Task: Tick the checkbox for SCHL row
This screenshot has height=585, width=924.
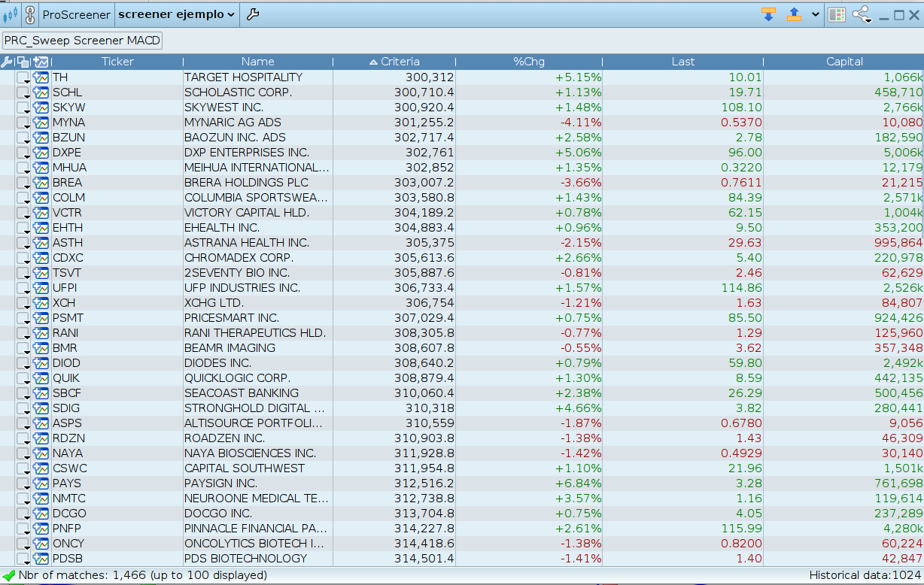Action: [x=23, y=92]
